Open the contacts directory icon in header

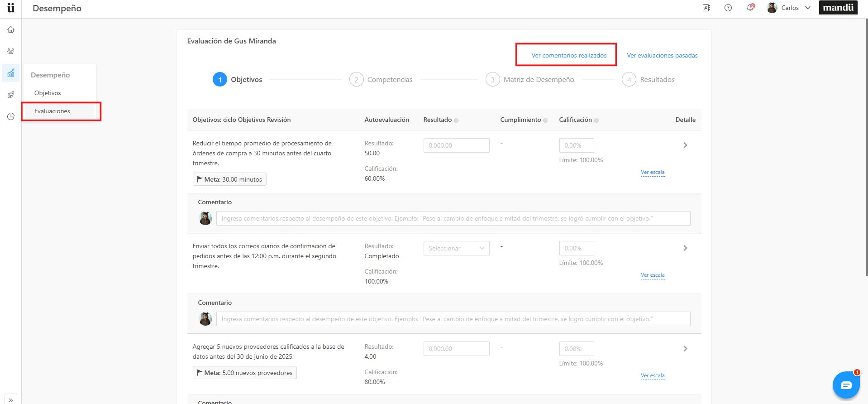[706, 8]
